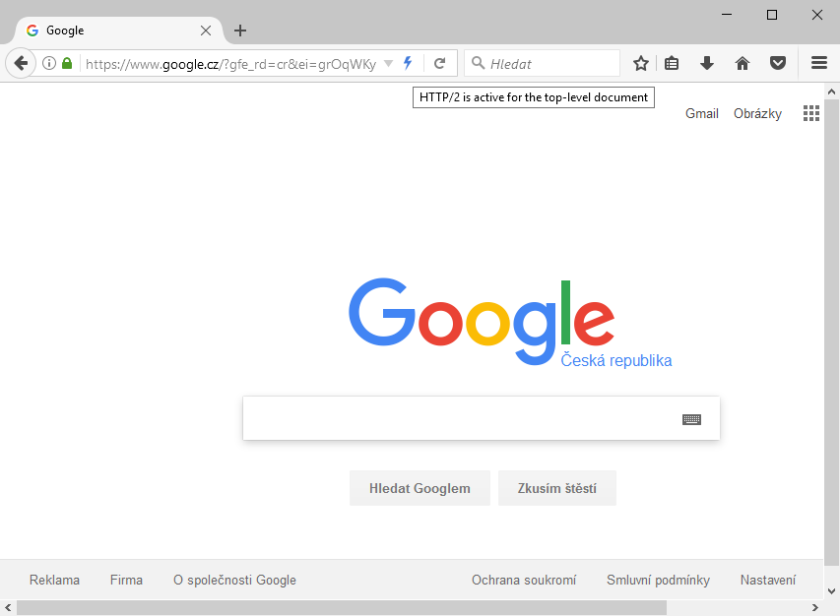Image resolution: width=840 pixels, height=616 pixels.
Task: Go to the Firefox home page
Action: [742, 63]
